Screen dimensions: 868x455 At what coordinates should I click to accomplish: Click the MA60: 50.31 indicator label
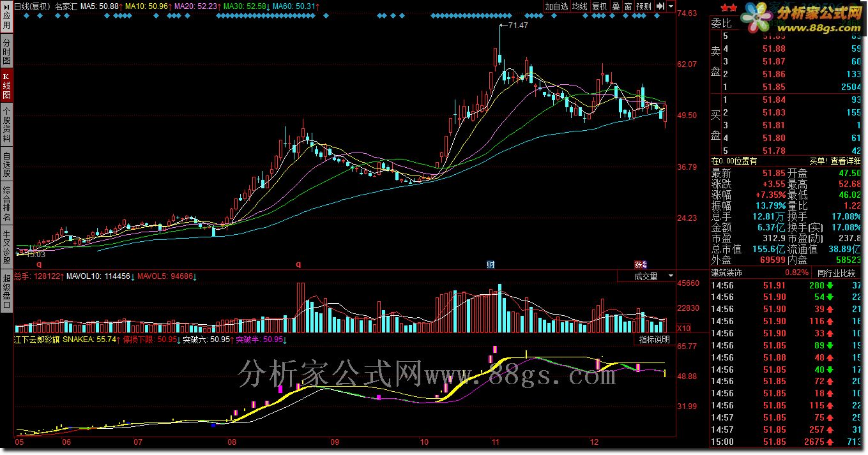click(x=294, y=6)
